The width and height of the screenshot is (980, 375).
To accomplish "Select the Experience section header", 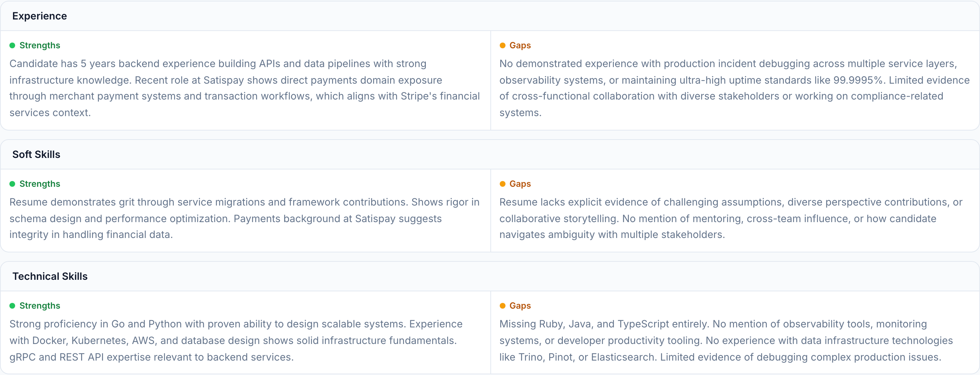I will pos(40,16).
